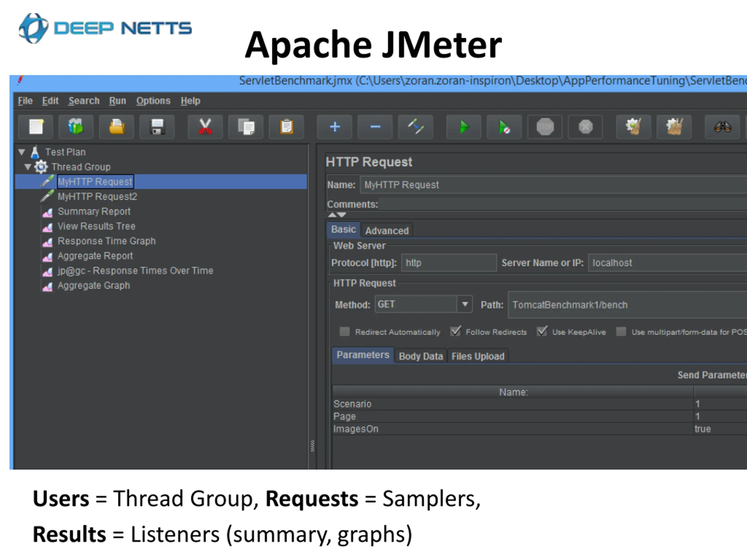The image size is (747, 560).
Task: Click the split pane divider handle
Action: (313, 446)
